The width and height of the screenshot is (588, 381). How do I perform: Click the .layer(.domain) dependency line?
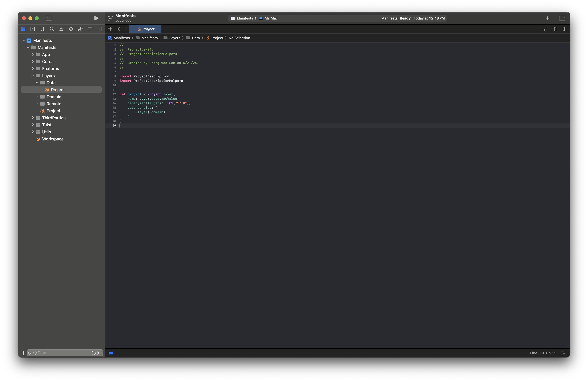click(150, 112)
